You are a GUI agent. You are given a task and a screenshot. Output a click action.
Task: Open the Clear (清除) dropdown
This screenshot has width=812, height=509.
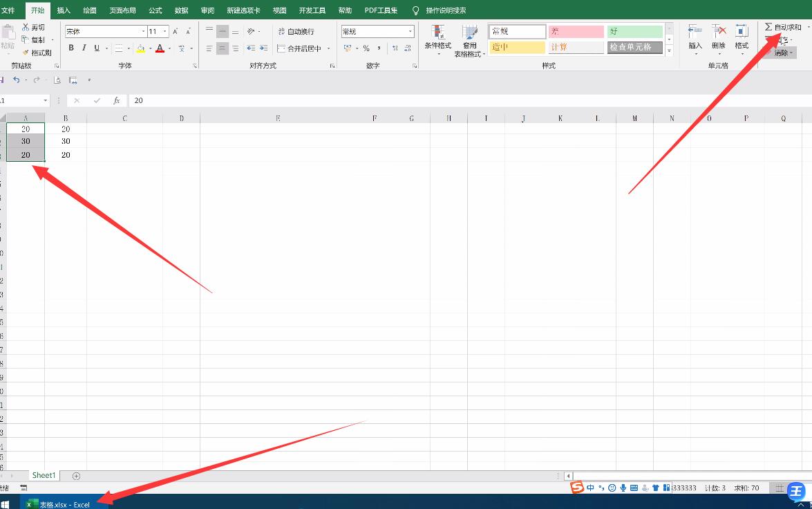[784, 53]
